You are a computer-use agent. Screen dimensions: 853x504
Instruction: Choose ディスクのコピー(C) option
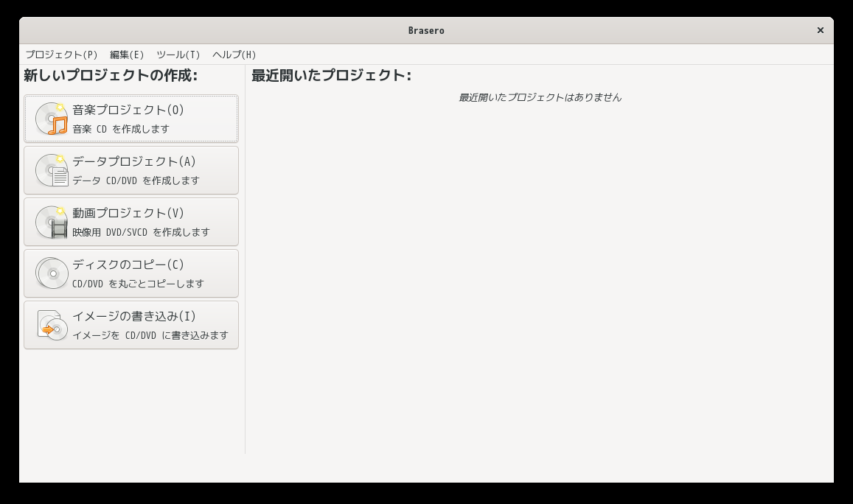[131, 273]
